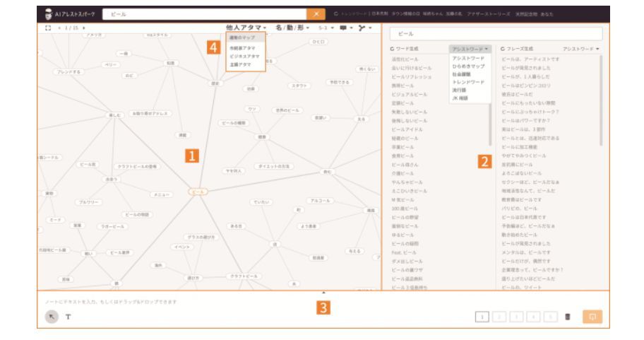Click the ビールの種類 map node
Screen dimensions: 644x340
tap(234, 123)
